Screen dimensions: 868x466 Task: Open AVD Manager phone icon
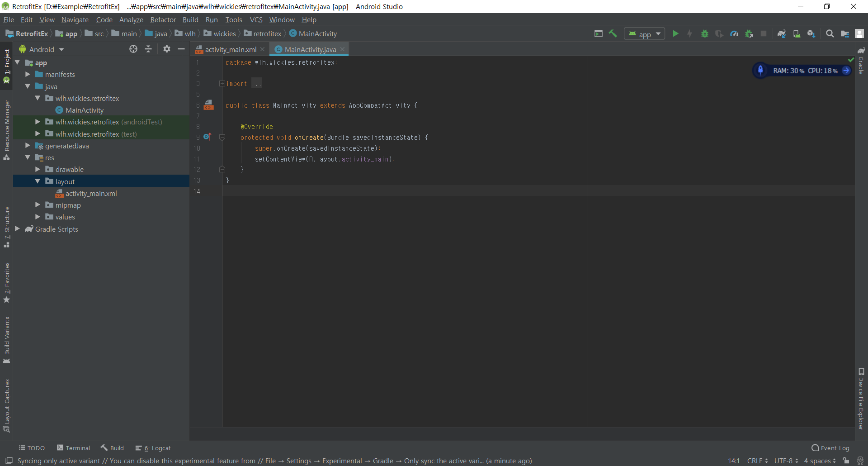coord(797,33)
